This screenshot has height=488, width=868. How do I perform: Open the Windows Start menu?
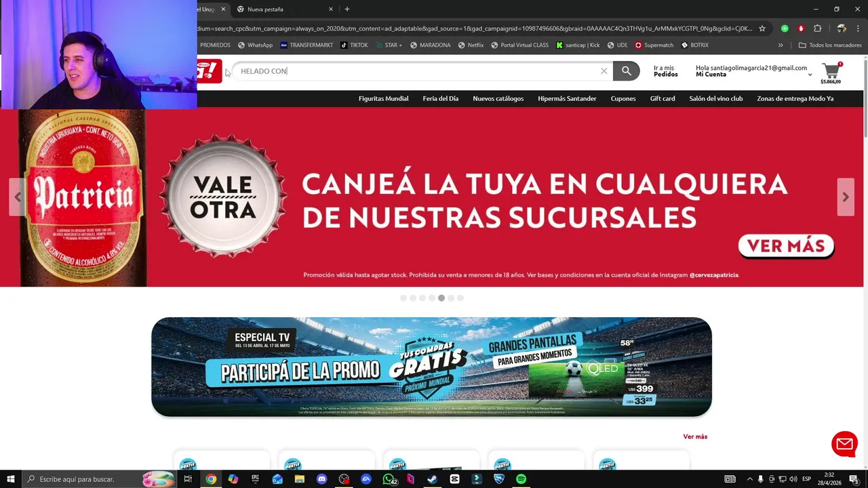(11, 479)
